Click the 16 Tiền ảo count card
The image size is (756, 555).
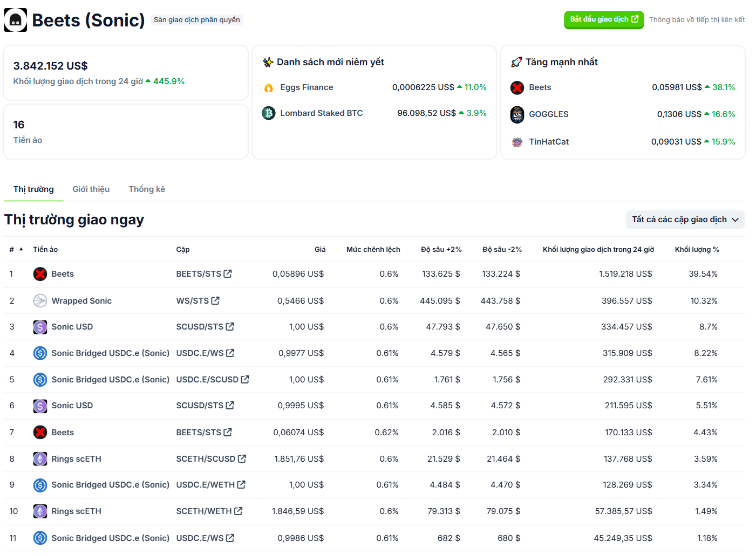(126, 132)
